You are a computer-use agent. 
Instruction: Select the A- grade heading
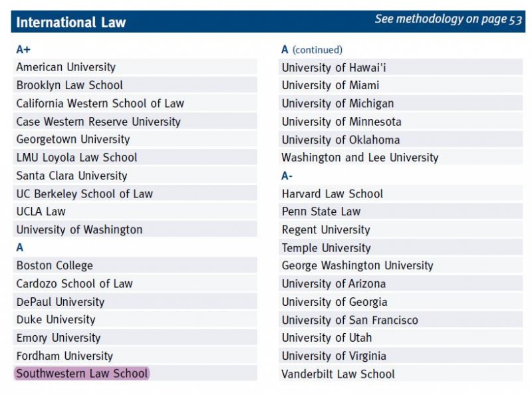(287, 176)
